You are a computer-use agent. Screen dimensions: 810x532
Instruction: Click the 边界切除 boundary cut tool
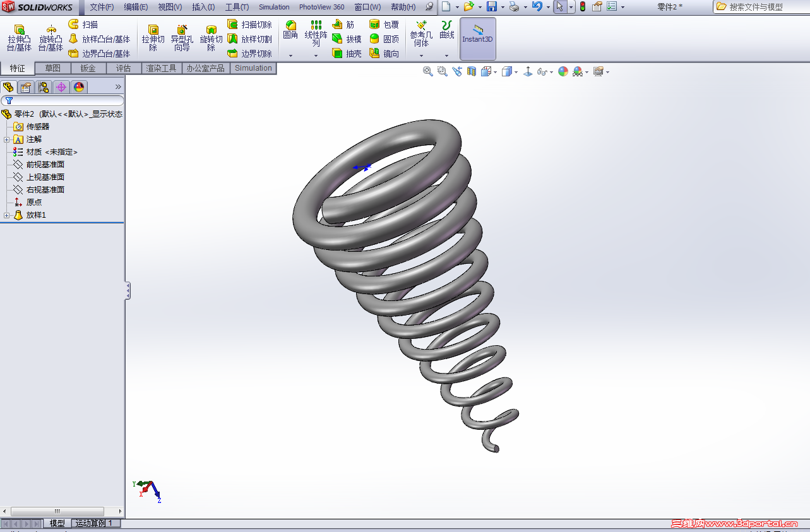[249, 54]
